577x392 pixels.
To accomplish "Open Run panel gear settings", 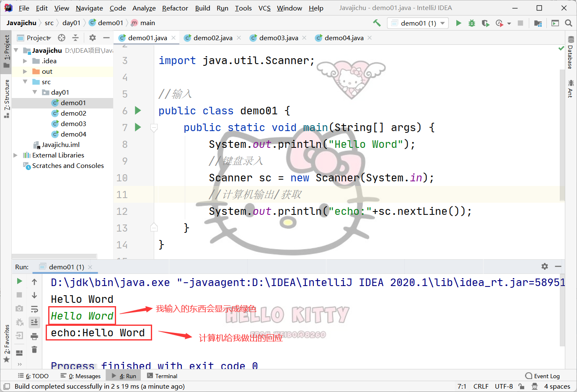I will point(545,266).
